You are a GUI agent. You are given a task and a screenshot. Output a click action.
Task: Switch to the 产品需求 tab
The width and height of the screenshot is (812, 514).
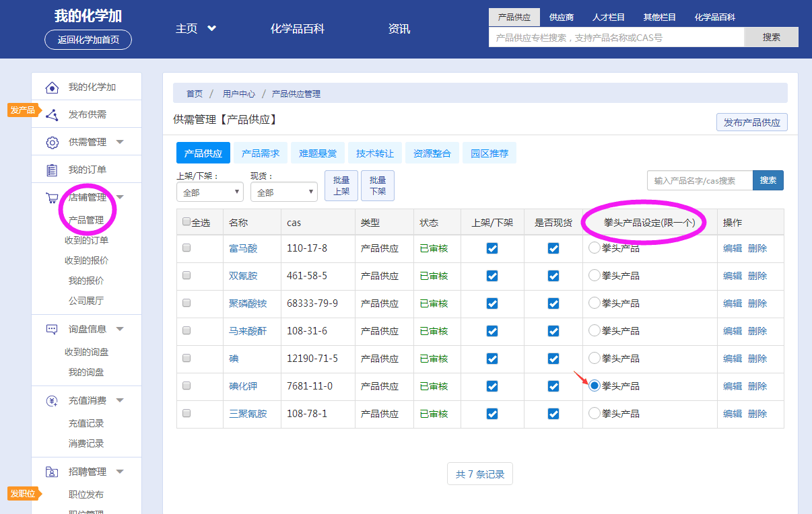pos(260,153)
